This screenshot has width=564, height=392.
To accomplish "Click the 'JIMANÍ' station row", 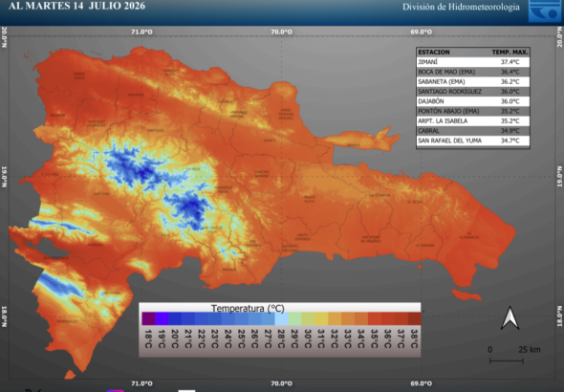I will click(x=473, y=62).
